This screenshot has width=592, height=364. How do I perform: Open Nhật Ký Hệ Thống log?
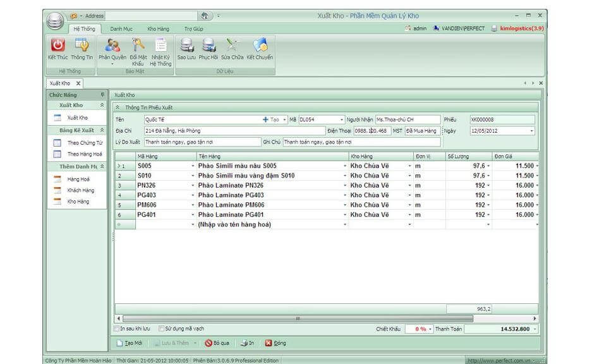(x=160, y=45)
